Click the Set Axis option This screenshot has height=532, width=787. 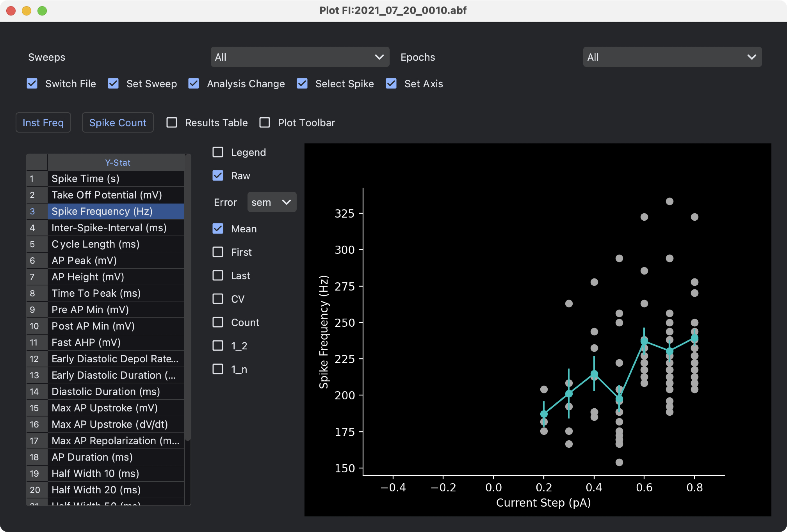click(390, 83)
